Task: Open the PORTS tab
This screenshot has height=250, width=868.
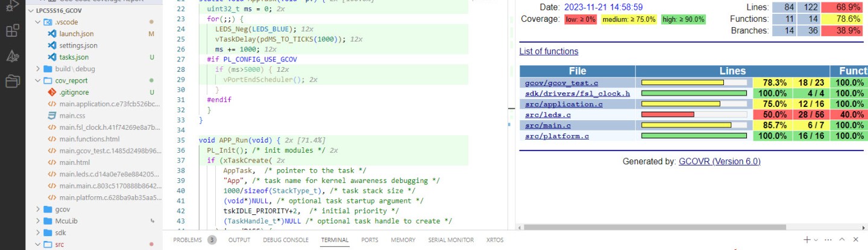Action: pyautogui.click(x=370, y=240)
